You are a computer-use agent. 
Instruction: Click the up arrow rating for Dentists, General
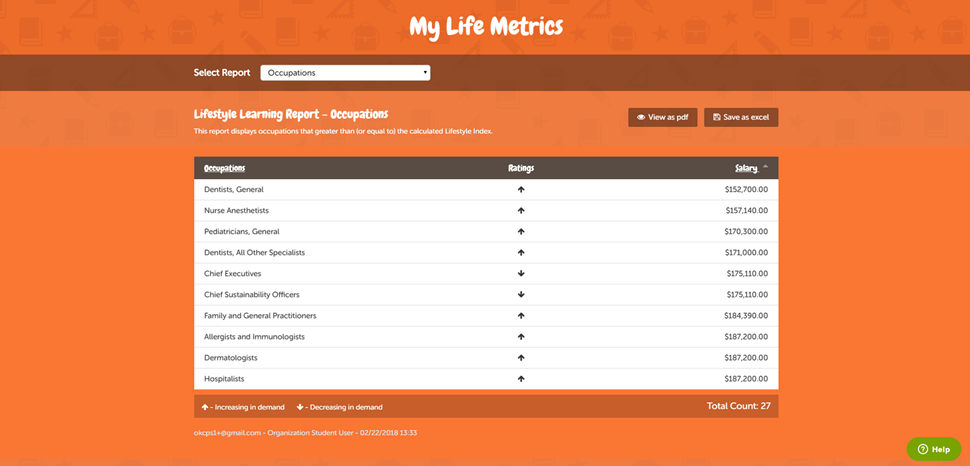(x=521, y=189)
